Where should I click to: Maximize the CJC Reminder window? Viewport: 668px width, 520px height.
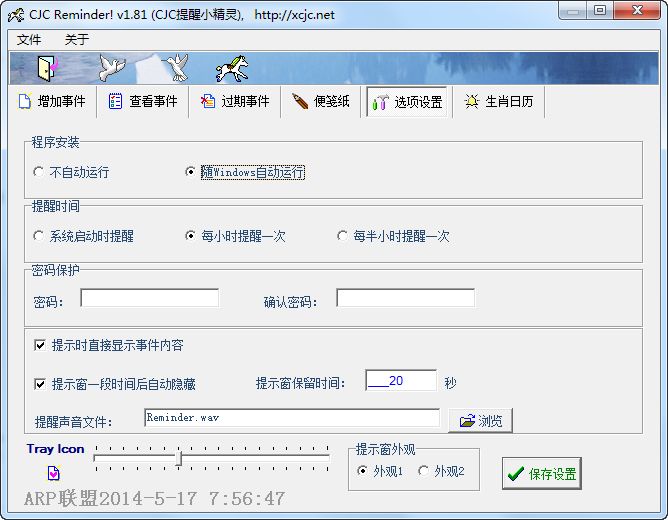[x=600, y=11]
